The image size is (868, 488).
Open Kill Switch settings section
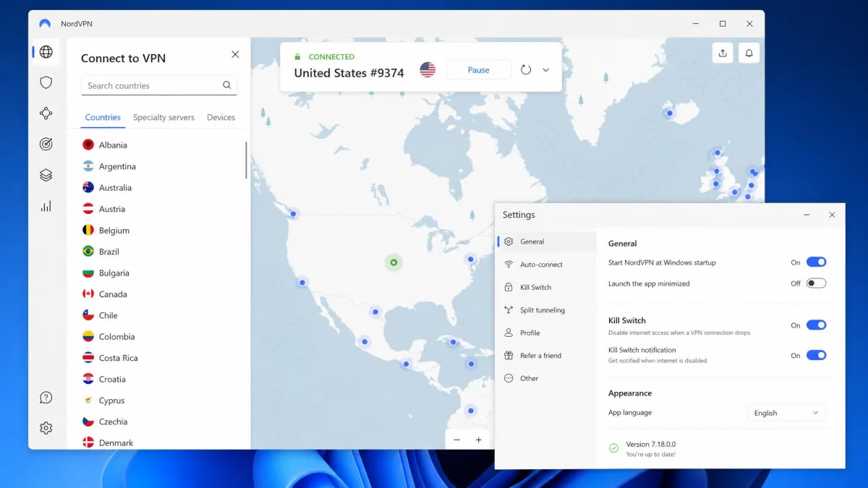tap(547, 287)
